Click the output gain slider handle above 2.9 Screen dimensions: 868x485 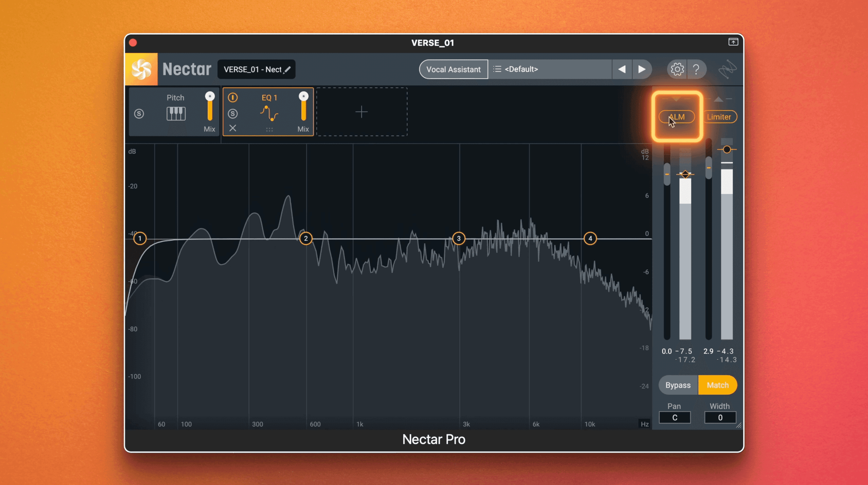709,168
